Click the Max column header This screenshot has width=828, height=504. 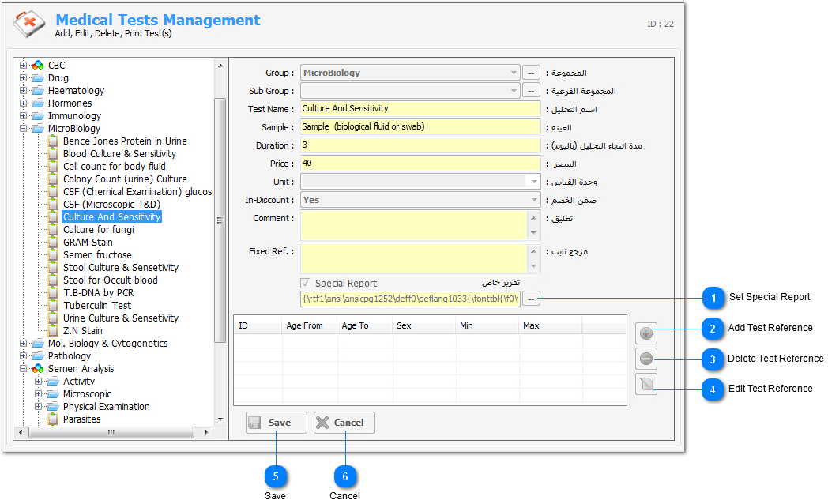[x=550, y=325]
